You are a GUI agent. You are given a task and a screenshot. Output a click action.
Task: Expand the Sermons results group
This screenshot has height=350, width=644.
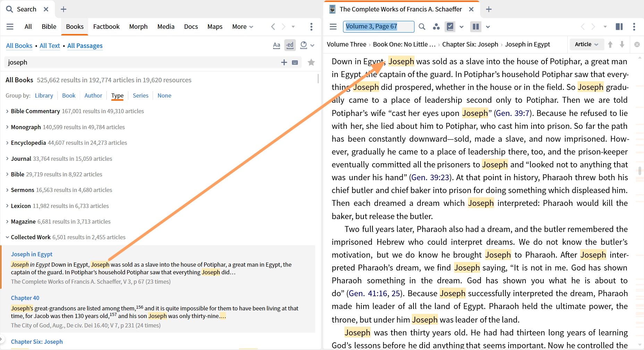7,190
